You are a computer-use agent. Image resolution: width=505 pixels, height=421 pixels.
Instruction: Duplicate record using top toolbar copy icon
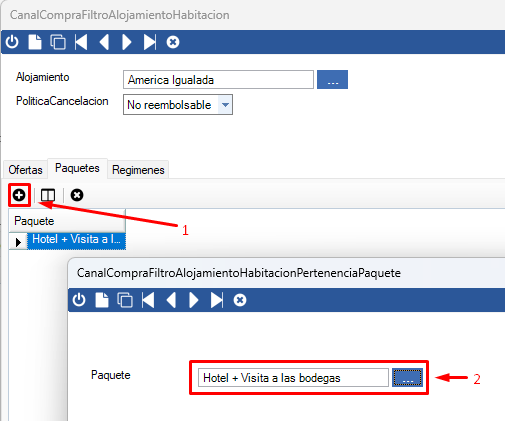pos(58,42)
